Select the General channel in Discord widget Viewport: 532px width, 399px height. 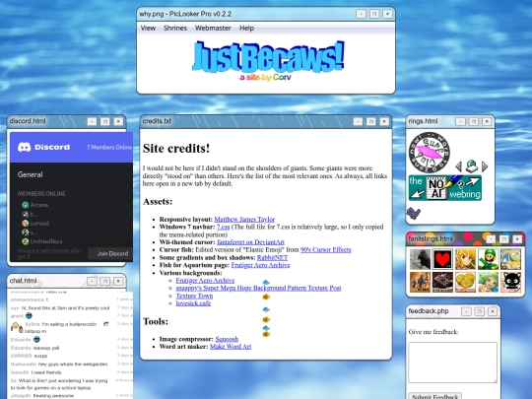31,174
